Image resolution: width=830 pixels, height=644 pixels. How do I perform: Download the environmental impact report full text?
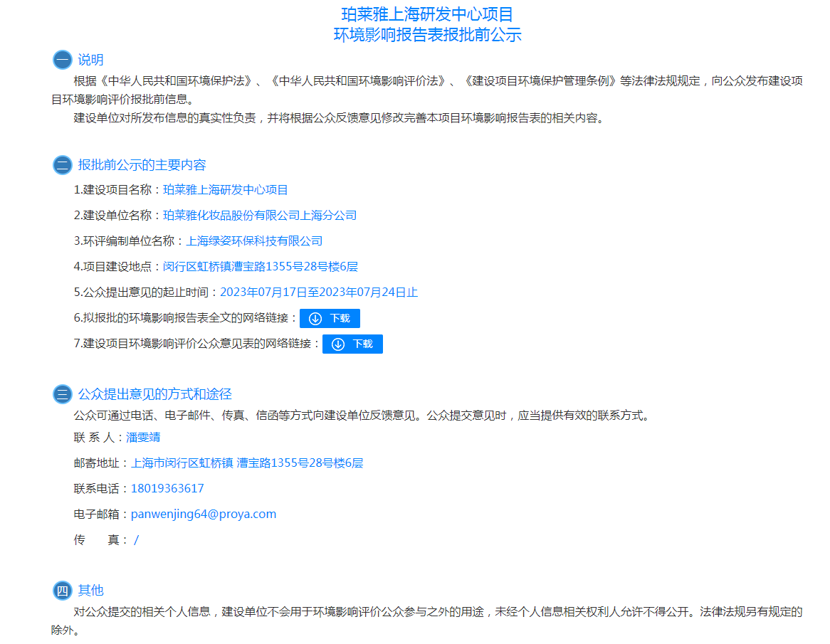tap(330, 319)
